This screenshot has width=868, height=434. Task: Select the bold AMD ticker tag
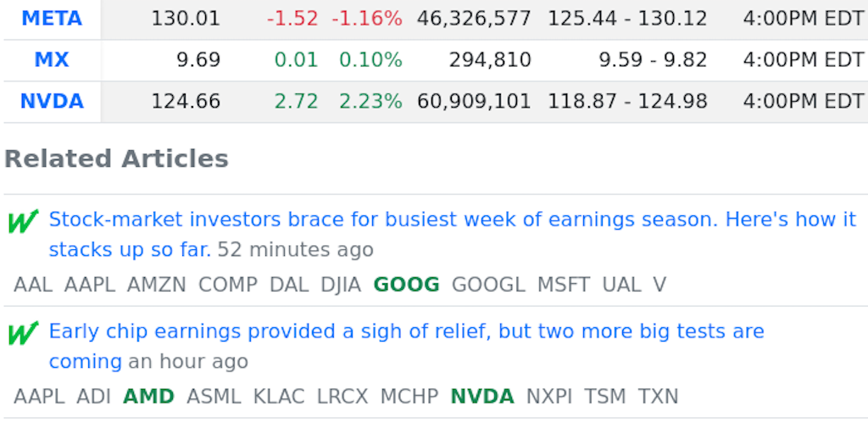(148, 397)
